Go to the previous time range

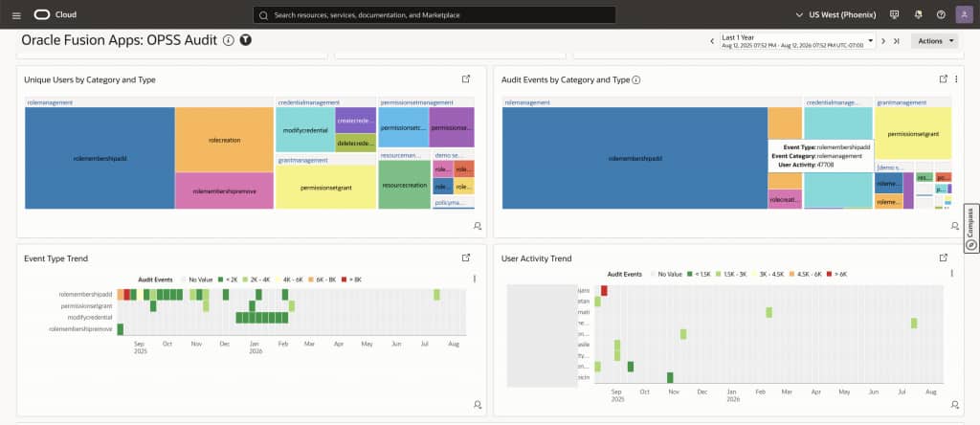[x=712, y=41]
